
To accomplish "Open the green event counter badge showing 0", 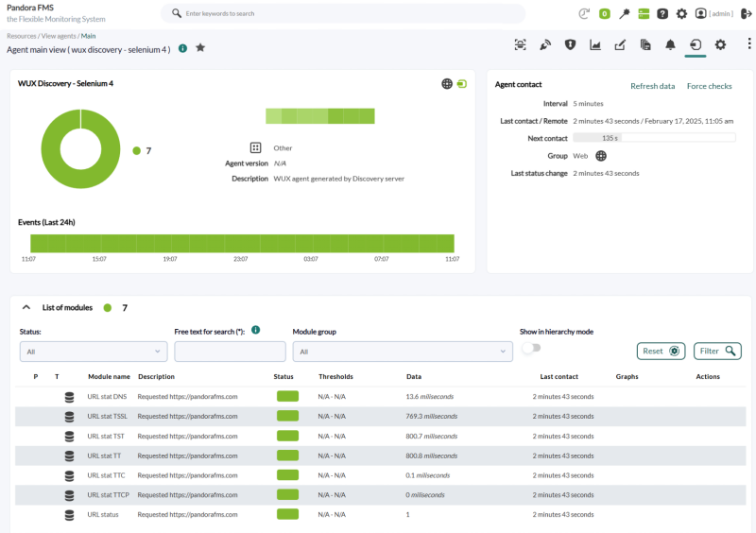I will pos(604,13).
